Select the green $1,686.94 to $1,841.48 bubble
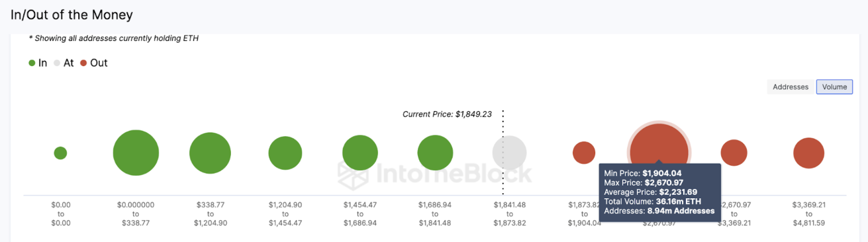Image resolution: width=868 pixels, height=242 pixels. [435, 153]
